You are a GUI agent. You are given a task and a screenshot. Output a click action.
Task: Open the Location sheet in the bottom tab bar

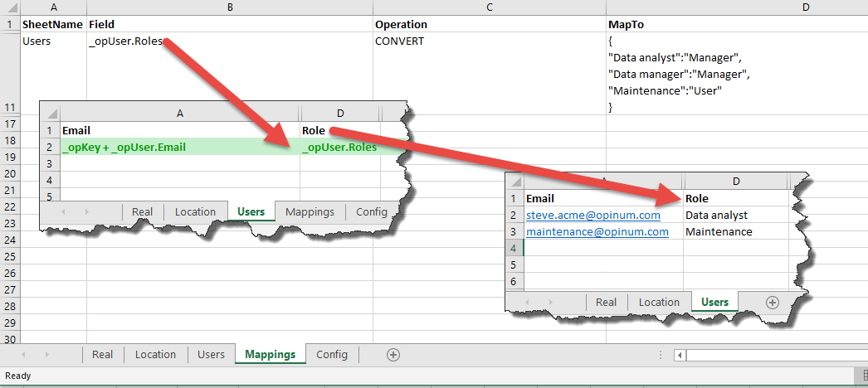point(155,355)
